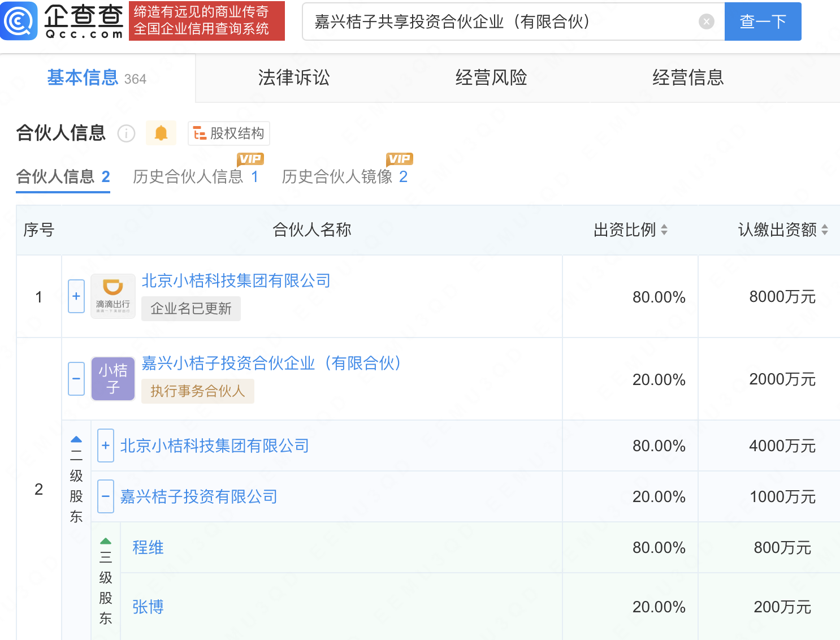Open the 滴滴出行 company logo

click(x=113, y=296)
